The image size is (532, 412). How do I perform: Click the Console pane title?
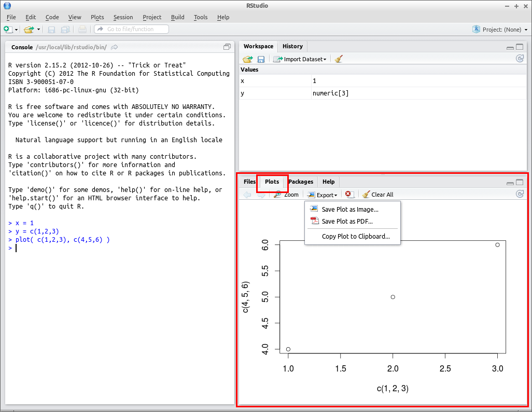click(22, 47)
